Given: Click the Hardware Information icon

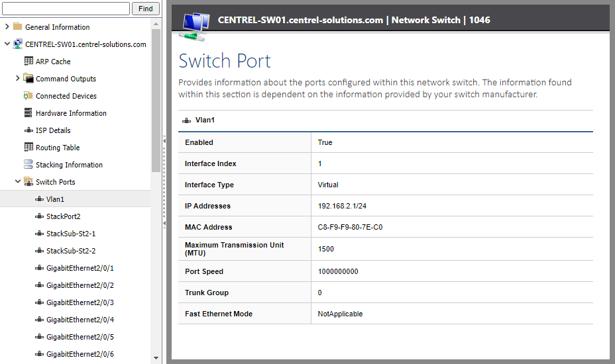Looking at the screenshot, I should click(x=28, y=113).
